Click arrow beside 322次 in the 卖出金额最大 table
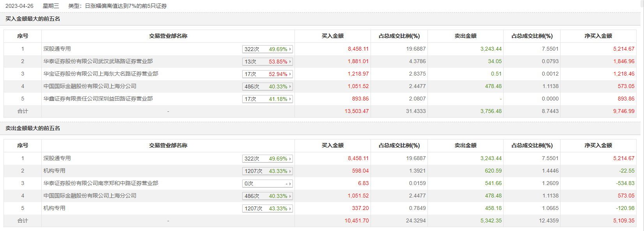The height and width of the screenshot is (231, 644). [x=290, y=159]
